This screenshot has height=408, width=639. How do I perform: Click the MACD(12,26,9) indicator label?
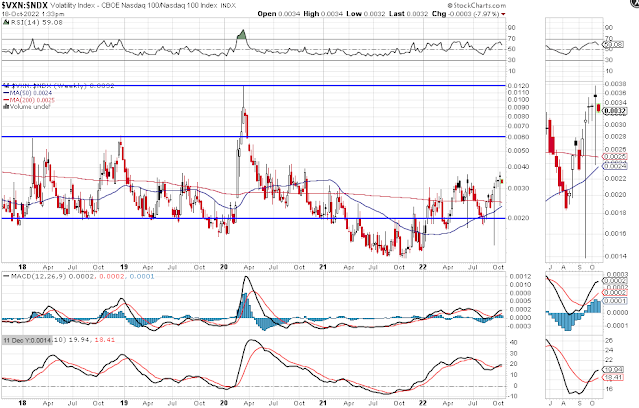[x=39, y=276]
